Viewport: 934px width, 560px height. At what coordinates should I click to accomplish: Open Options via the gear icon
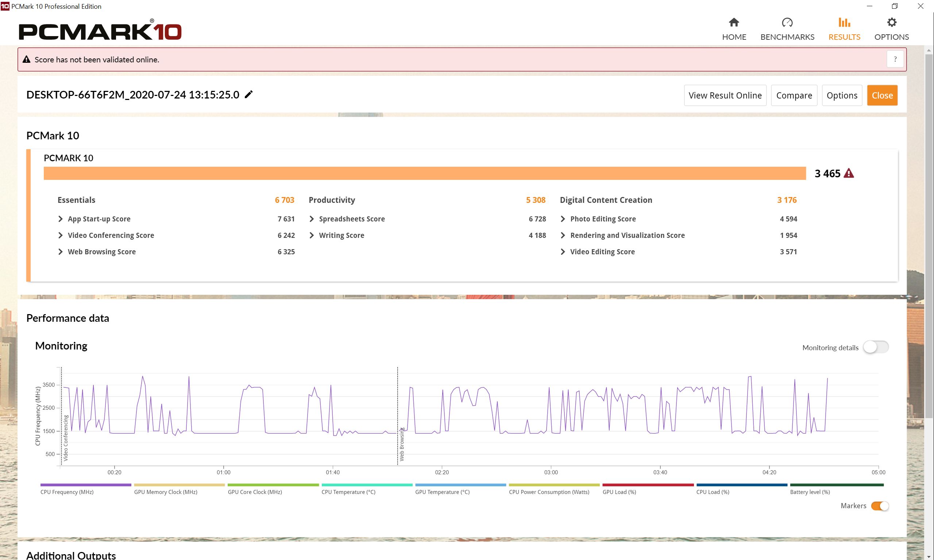click(x=891, y=22)
